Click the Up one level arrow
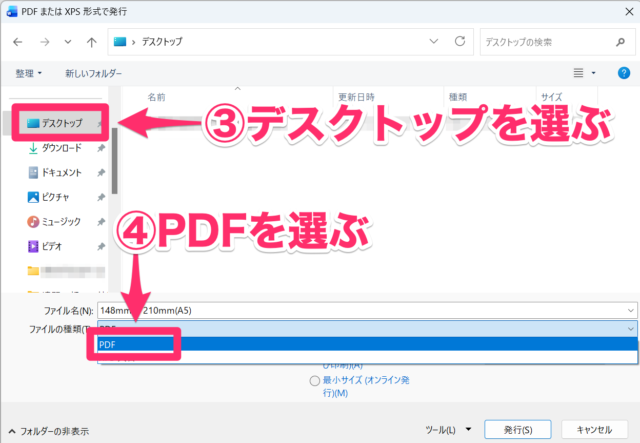The height and width of the screenshot is (443, 640). 92,43
